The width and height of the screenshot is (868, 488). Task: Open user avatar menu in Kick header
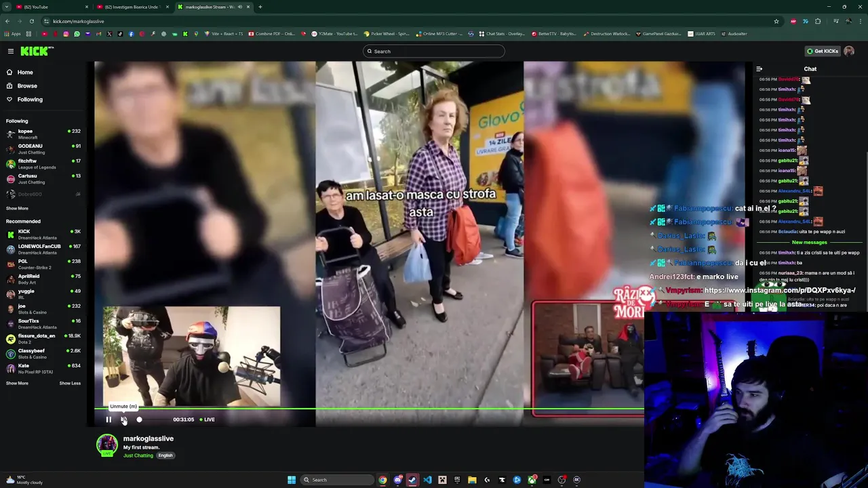pyautogui.click(x=849, y=52)
